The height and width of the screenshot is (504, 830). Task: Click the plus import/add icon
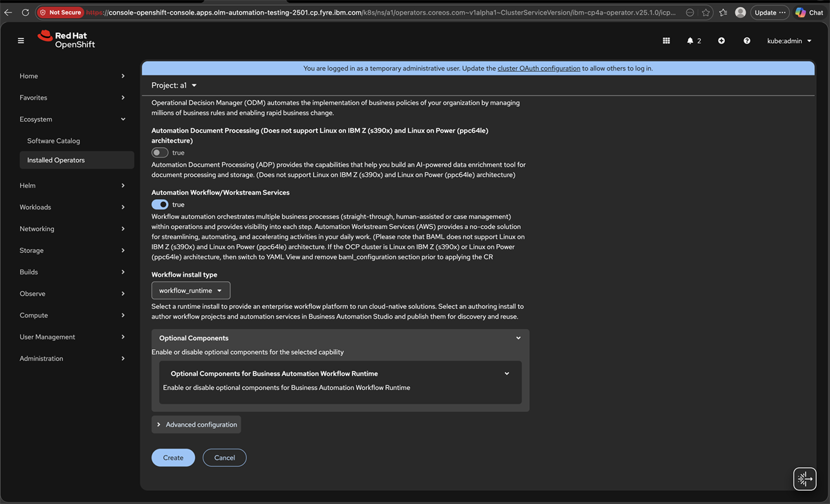point(721,41)
